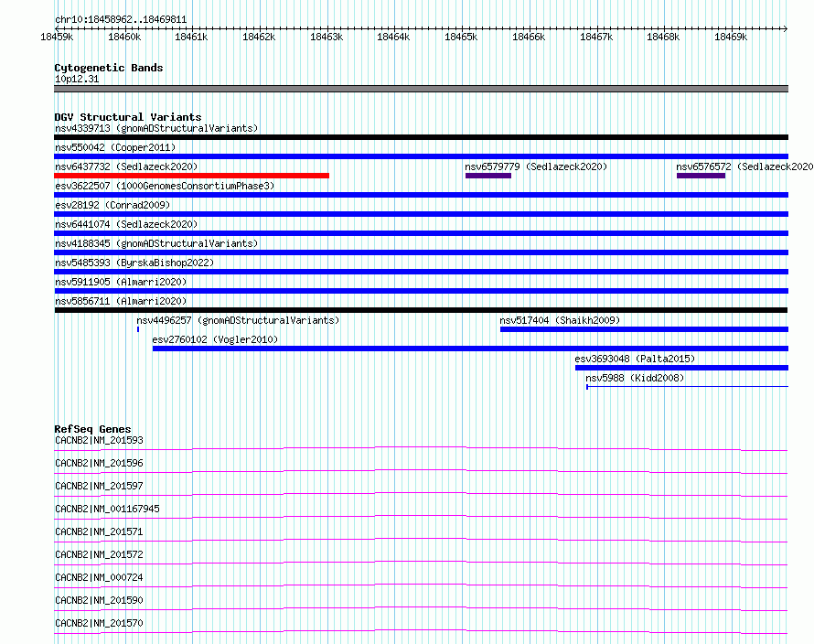This screenshot has width=814, height=644.
Task: Click the 18468k ruler tick label
Action: click(x=663, y=37)
